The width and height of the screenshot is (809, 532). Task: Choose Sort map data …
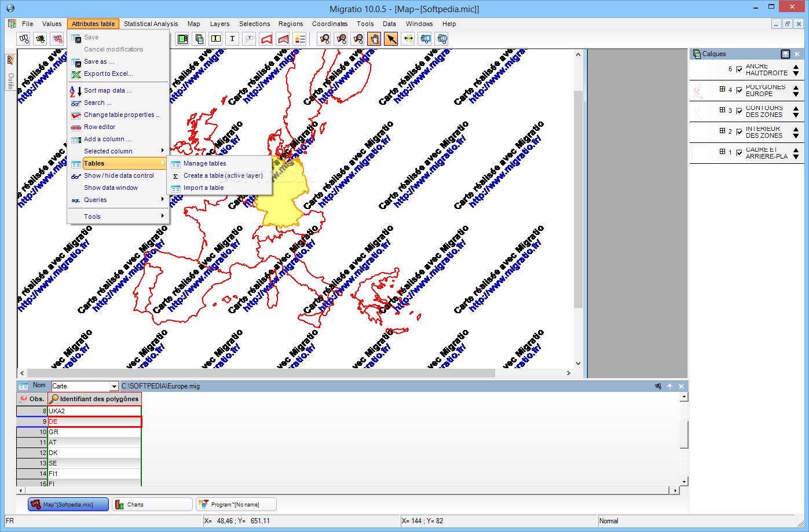[x=118, y=90]
